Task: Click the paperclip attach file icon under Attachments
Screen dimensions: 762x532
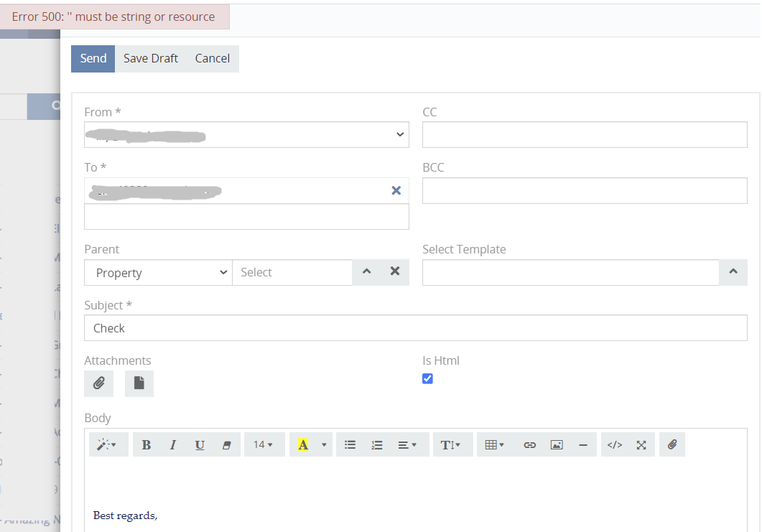Action: (98, 383)
